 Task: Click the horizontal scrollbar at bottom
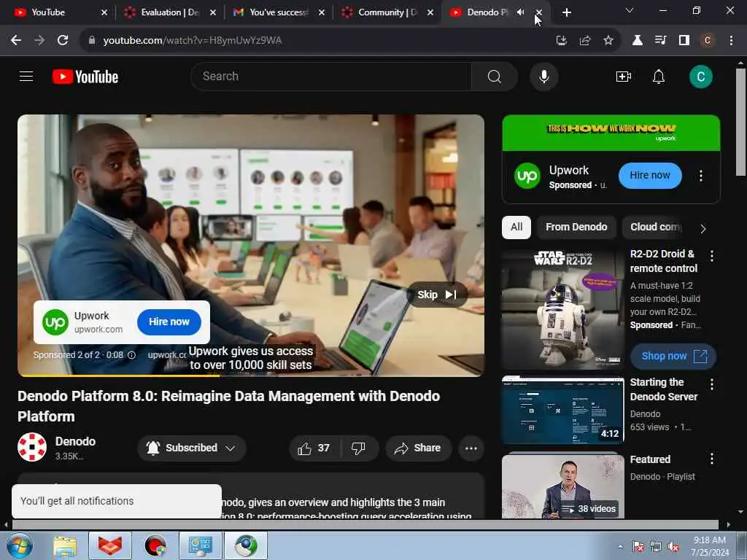tap(365, 525)
